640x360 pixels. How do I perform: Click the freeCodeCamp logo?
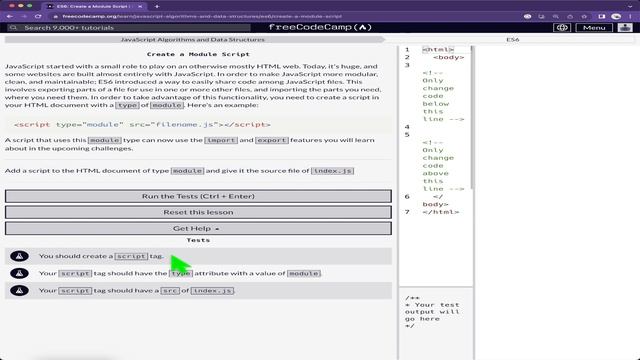(320, 27)
